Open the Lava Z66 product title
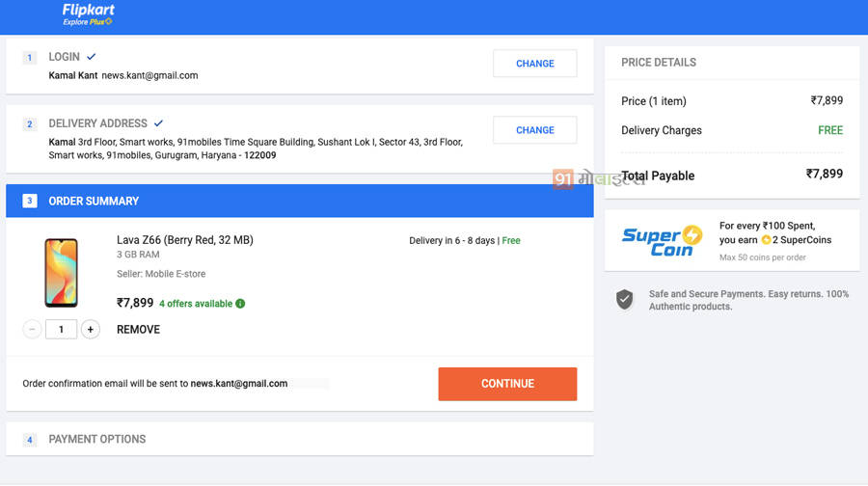Screen dimensions: 868x486 point(184,240)
